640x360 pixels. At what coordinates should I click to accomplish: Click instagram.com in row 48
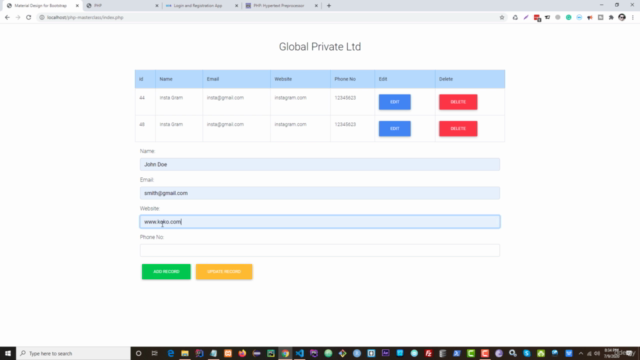[290, 124]
